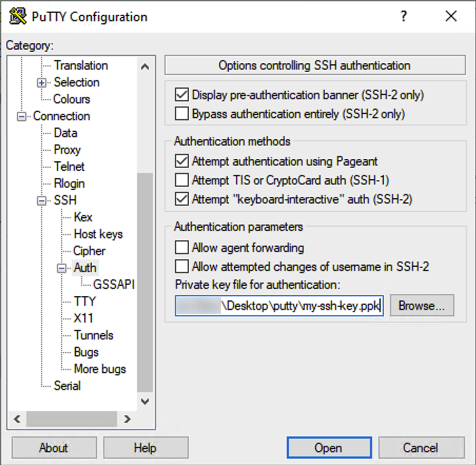The image size is (476, 465).
Task: Open the Bugs category
Action: 86,352
